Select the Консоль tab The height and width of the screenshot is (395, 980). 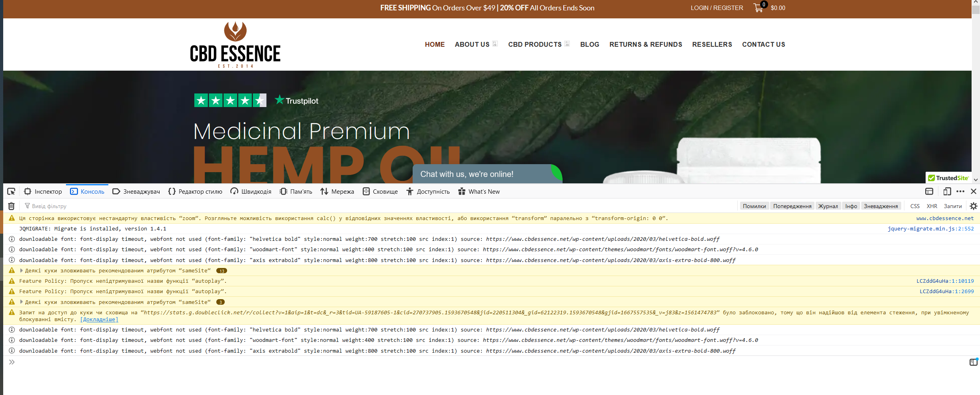87,192
